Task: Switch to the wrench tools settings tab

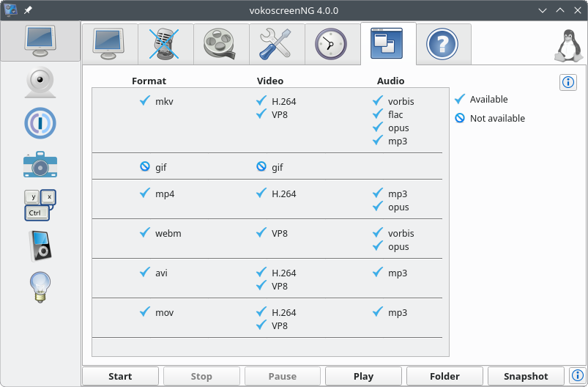Action: [277, 44]
